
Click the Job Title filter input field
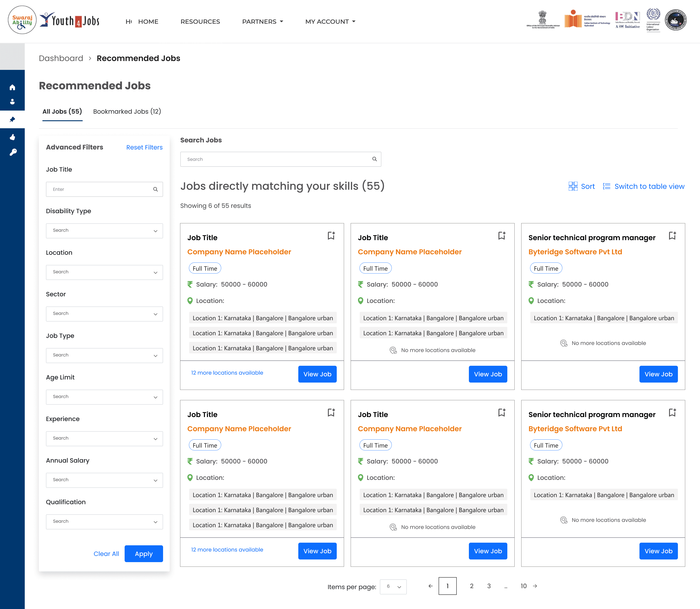coord(101,189)
